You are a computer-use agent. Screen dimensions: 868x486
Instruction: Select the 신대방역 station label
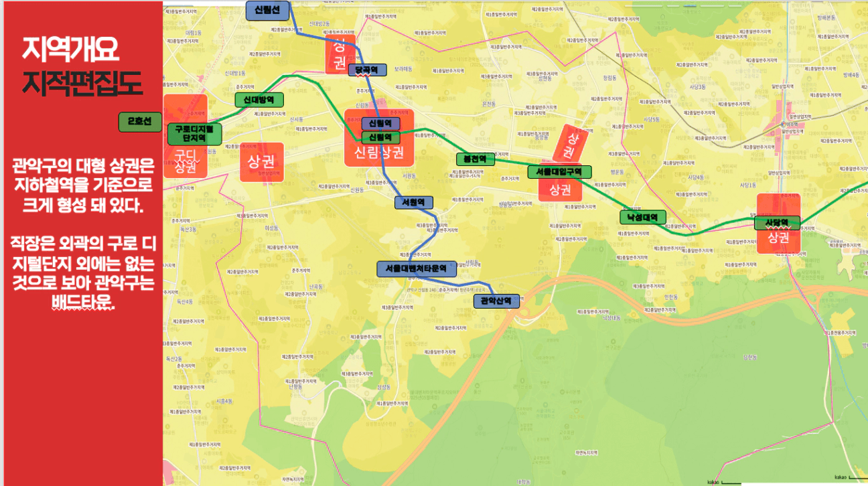pyautogui.click(x=259, y=100)
